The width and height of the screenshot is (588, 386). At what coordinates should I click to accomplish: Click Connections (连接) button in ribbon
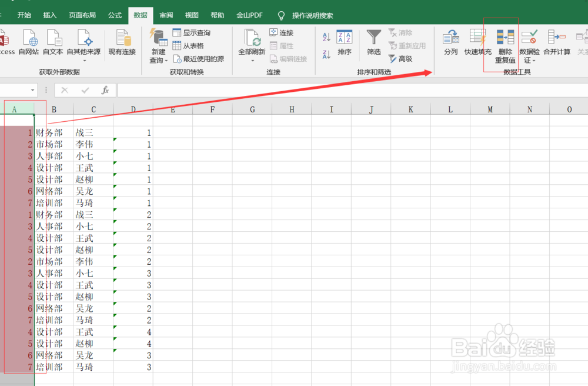point(282,32)
